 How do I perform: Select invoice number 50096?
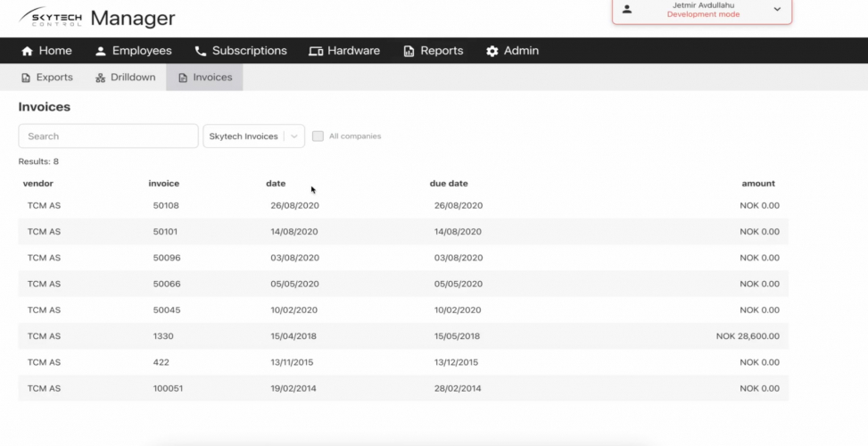167,258
